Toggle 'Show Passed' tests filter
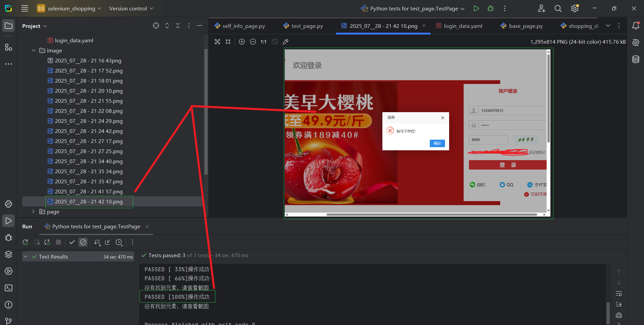This screenshot has height=325, width=644. click(72, 242)
